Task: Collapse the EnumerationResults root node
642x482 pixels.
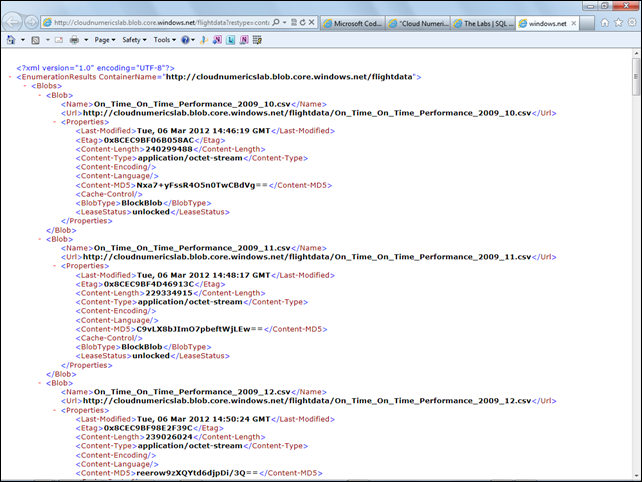Action: [x=10, y=77]
